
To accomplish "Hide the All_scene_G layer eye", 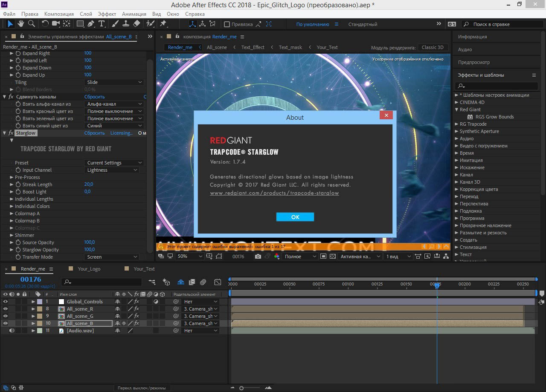I will (6, 316).
